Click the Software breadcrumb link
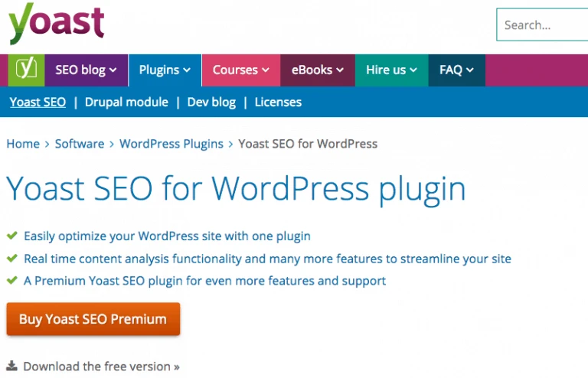This screenshot has height=378, width=588. point(80,144)
